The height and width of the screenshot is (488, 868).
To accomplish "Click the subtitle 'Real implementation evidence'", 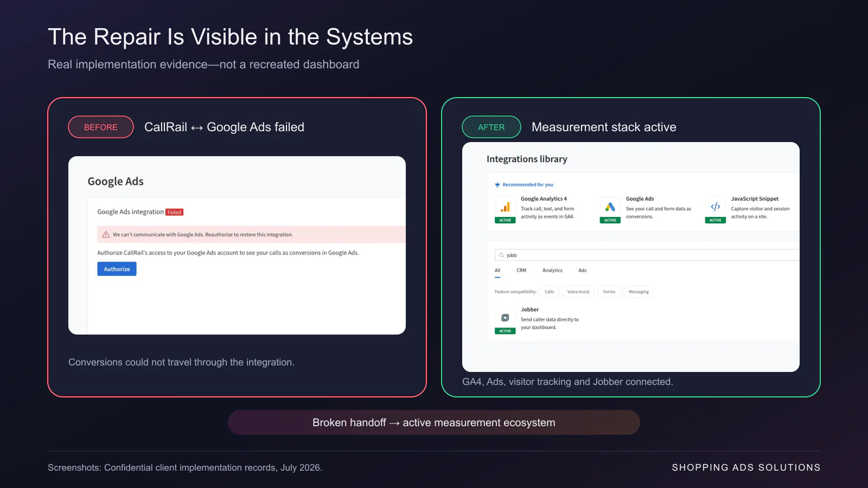I will pos(203,65).
